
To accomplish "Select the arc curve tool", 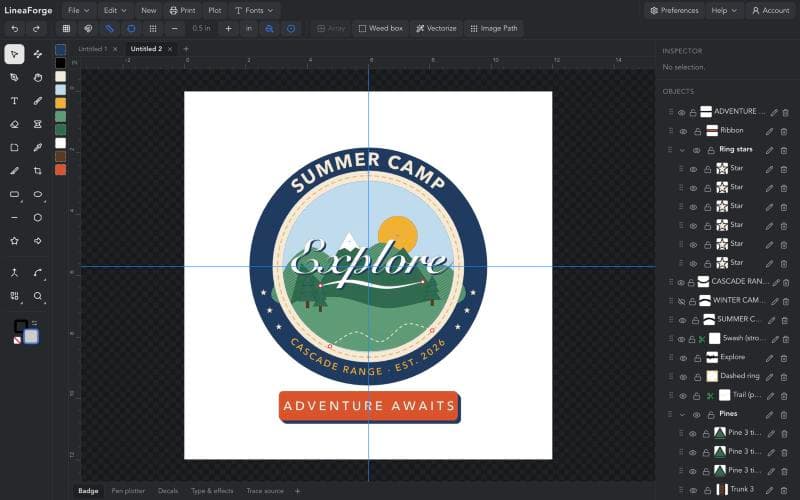I will tap(38, 273).
